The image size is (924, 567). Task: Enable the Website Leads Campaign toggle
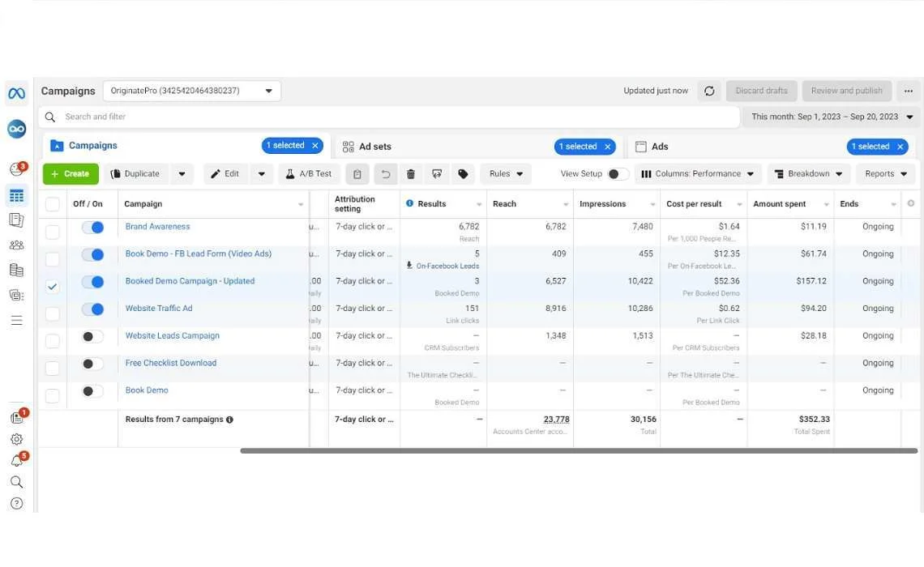[92, 336]
